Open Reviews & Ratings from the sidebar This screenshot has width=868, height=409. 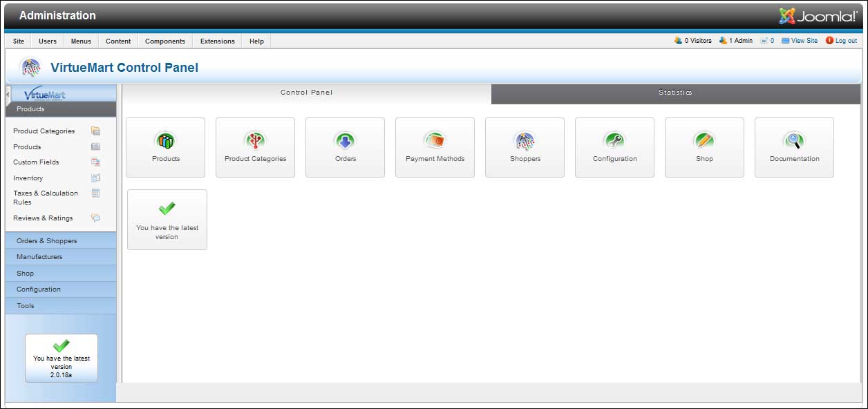pyautogui.click(x=43, y=218)
